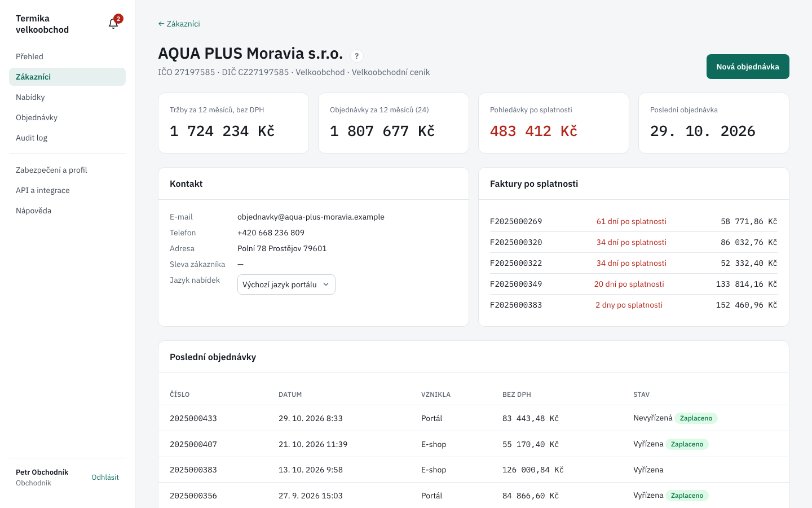Open Nápověda in the sidebar
Image resolution: width=812 pixels, height=508 pixels.
point(67,211)
